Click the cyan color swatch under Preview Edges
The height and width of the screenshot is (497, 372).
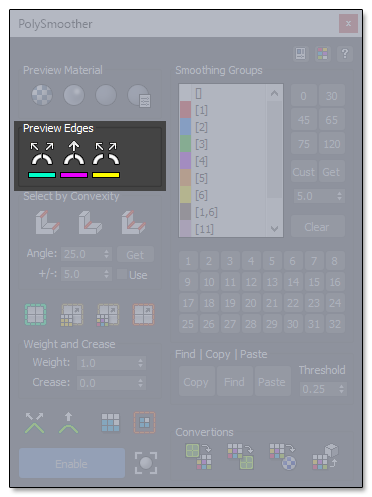42,175
